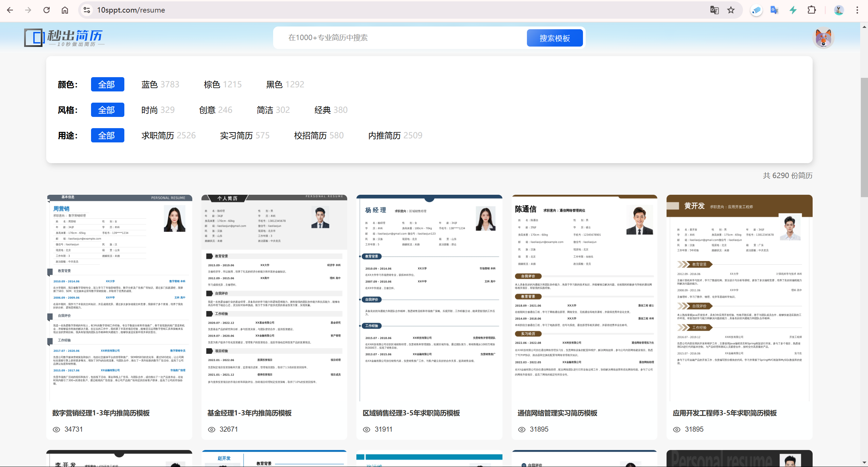This screenshot has height=467, width=868.
Task: Filter by 经典 style
Action: (331, 110)
